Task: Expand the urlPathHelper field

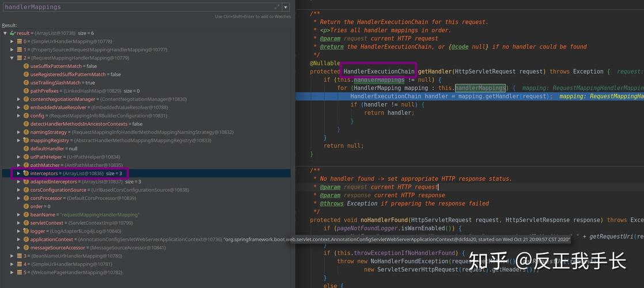Action: tap(19, 157)
